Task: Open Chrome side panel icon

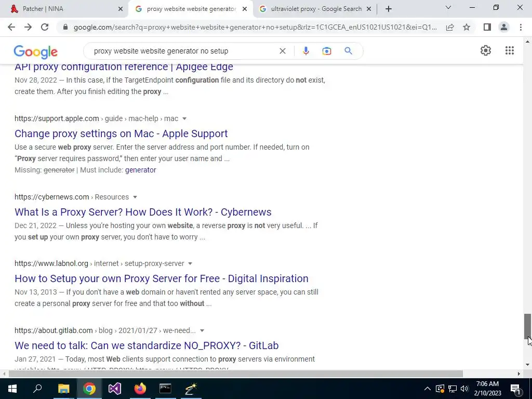Action: click(487, 27)
